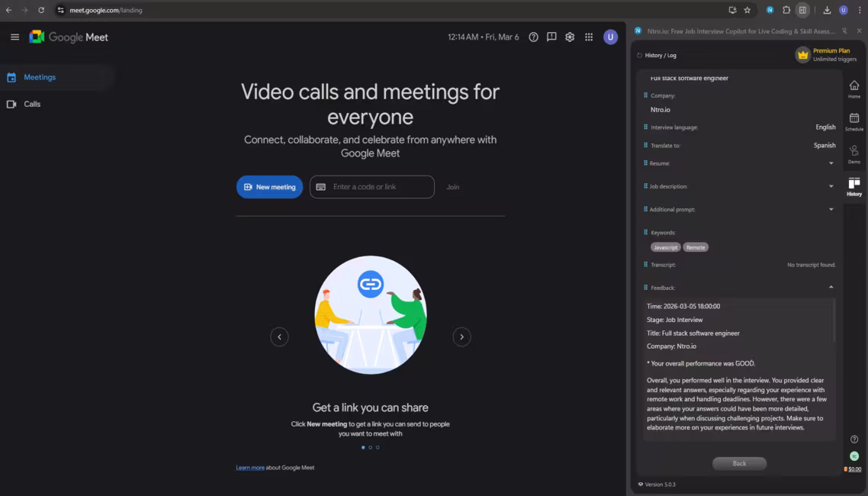
Task: Reload the page with the refresh icon
Action: coord(41,10)
